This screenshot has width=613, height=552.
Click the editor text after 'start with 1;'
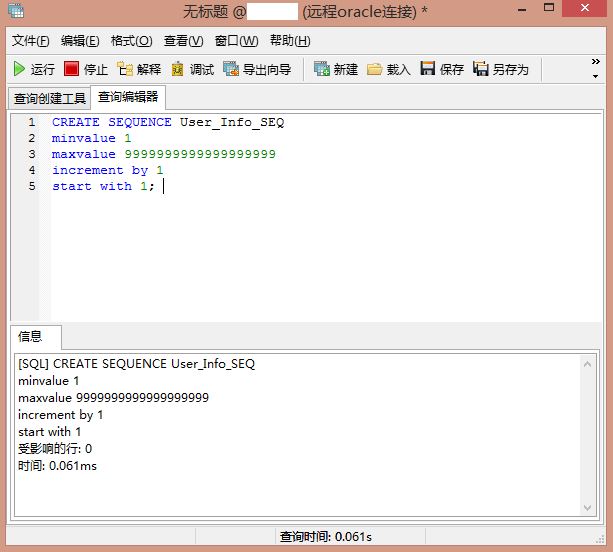[164, 186]
